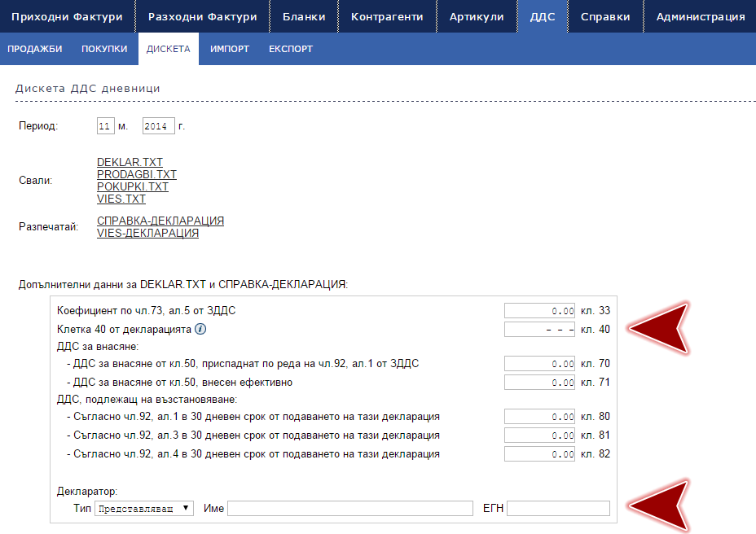Image resolution: width=756 pixels, height=534 pixels.
Task: Click the declarator Име text field
Action: pos(349,509)
